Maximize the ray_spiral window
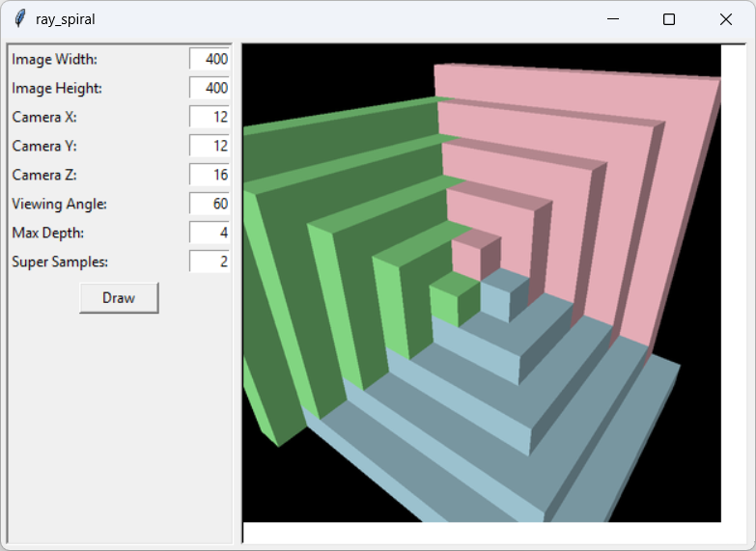 669,19
